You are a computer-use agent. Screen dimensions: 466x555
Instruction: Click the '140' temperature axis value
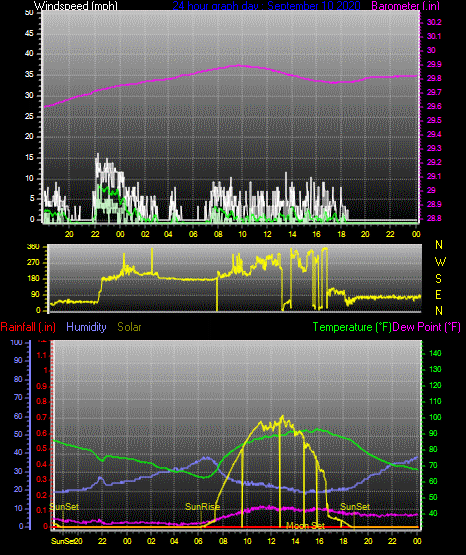click(x=435, y=353)
